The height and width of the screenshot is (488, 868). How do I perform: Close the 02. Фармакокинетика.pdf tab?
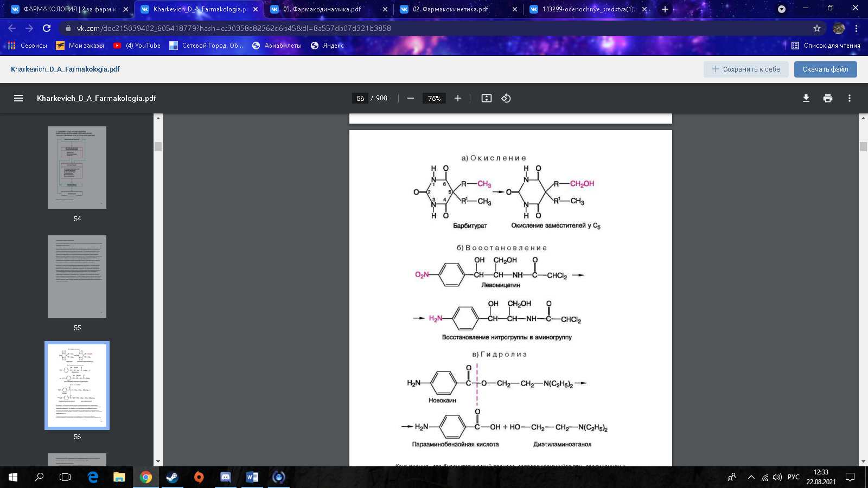coord(515,9)
